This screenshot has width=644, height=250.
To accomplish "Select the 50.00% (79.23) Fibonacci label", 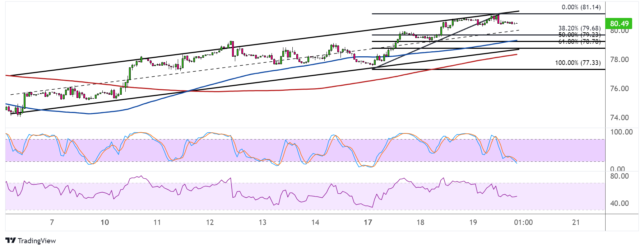I will click(x=579, y=35).
